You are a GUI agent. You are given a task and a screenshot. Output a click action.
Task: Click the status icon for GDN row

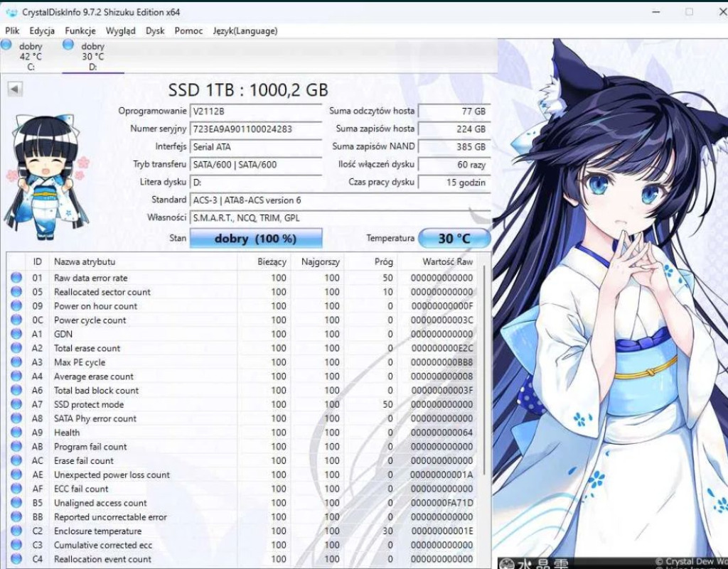(x=16, y=334)
